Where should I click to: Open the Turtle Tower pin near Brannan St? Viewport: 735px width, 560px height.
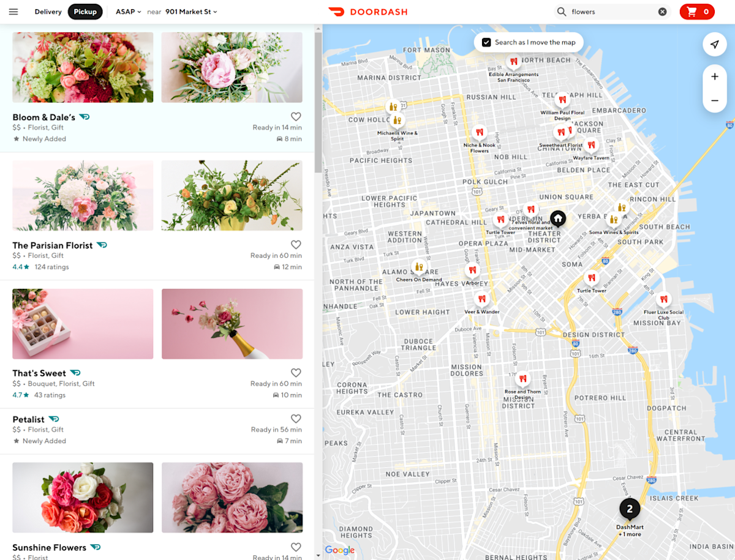pos(591,277)
